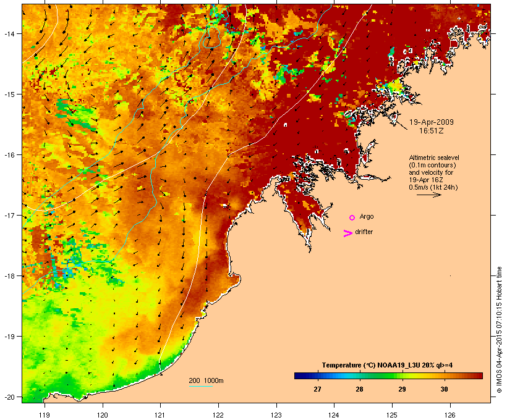Click the '0.5m/s (1kt 24h)' text
The height and width of the screenshot is (420, 507).
(x=433, y=187)
